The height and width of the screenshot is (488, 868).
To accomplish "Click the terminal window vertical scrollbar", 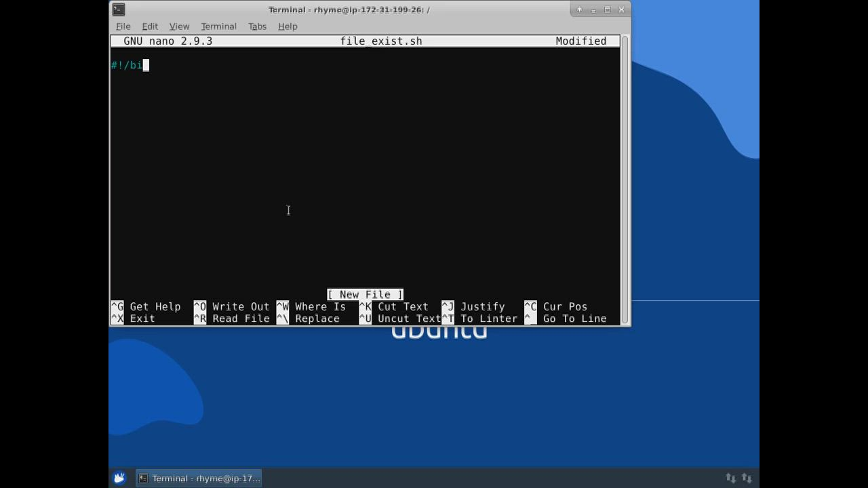I will [625, 180].
